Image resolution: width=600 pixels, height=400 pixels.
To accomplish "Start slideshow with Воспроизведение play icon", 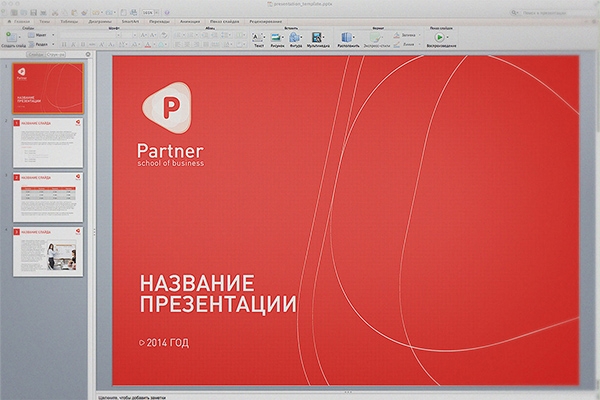I will pyautogui.click(x=439, y=37).
